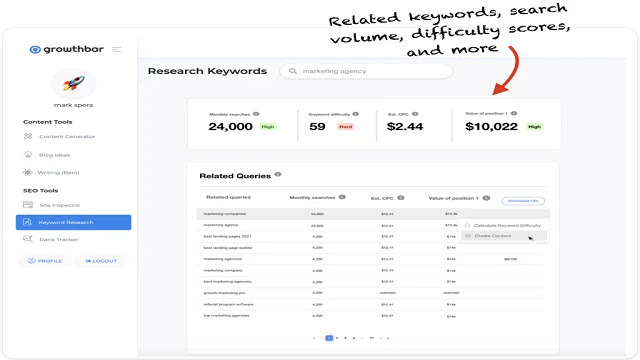
Task: Focus the marketing agency keyword search field
Action: pyautogui.click(x=366, y=71)
